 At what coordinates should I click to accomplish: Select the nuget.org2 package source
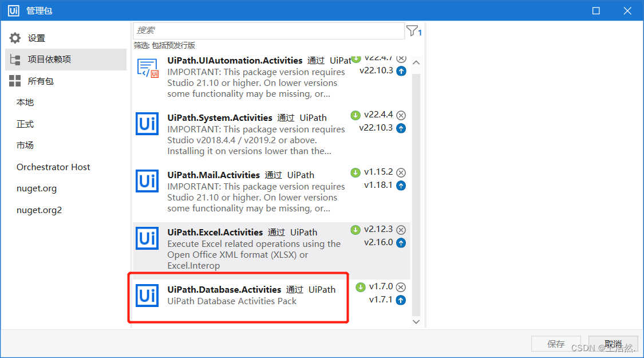coord(39,210)
